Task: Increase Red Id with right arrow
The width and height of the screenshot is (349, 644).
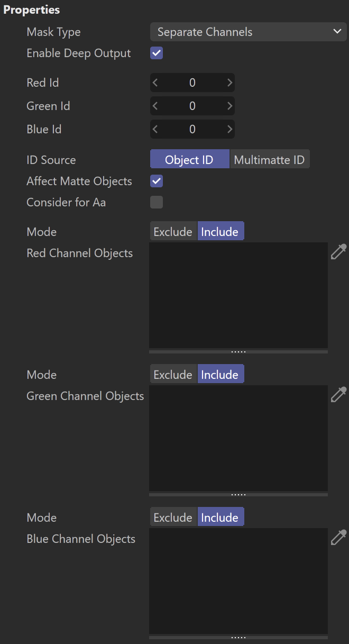Action: (229, 83)
